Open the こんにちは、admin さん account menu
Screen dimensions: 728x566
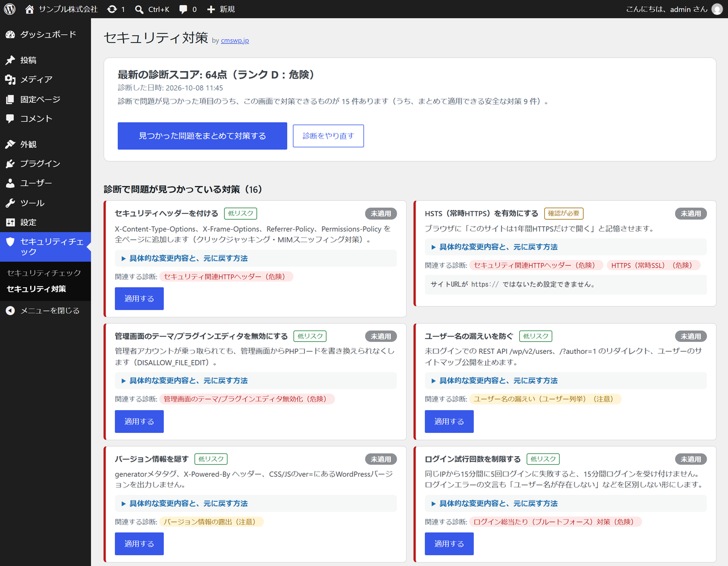674,9
